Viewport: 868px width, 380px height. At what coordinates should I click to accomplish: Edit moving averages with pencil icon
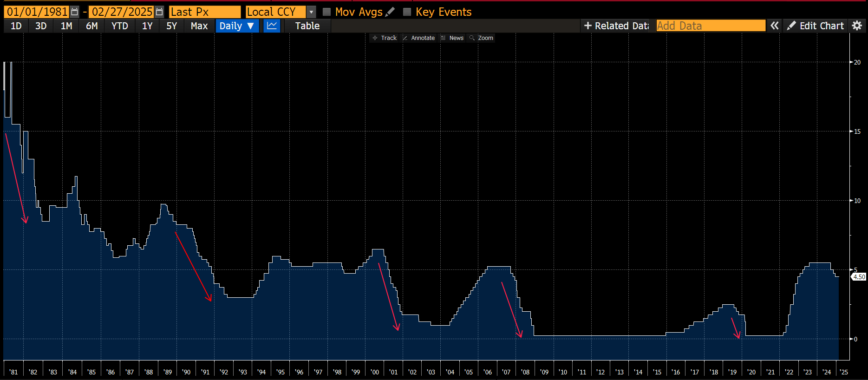(390, 12)
